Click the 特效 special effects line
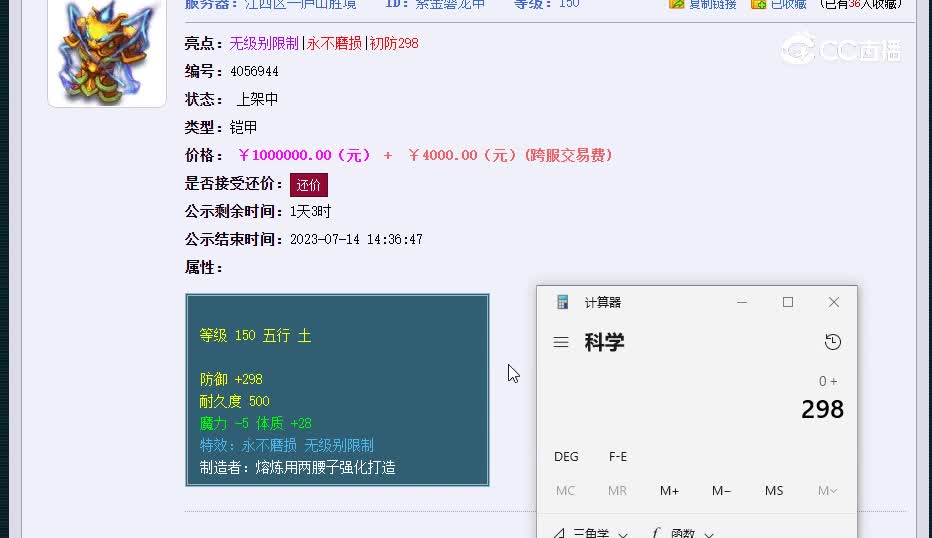 coord(286,445)
